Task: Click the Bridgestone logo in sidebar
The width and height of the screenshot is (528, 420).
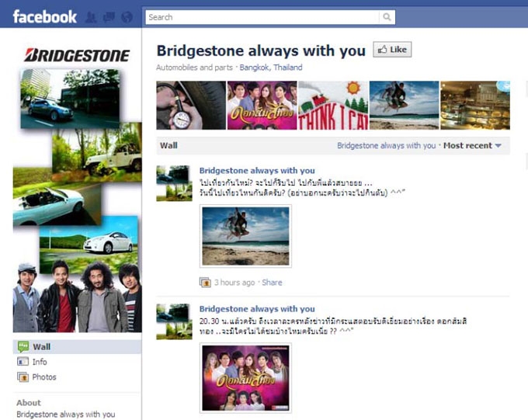Action: [77, 54]
